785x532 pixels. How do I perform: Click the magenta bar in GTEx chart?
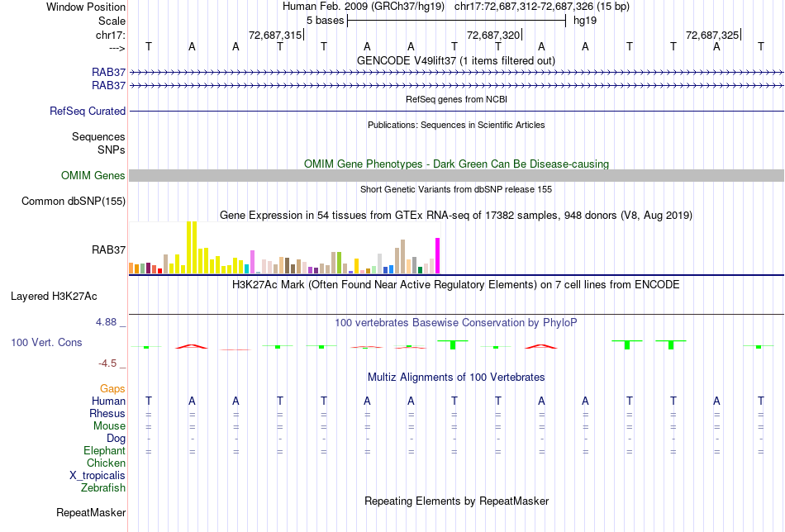pyautogui.click(x=438, y=256)
